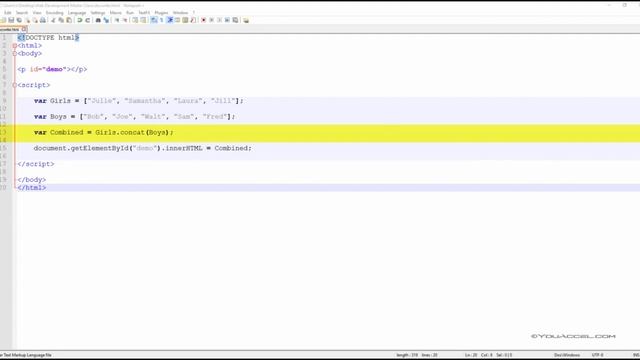Toggle Synchronize Vertical Scrolling
This screenshot has height=360, width=640.
[x=135, y=20]
